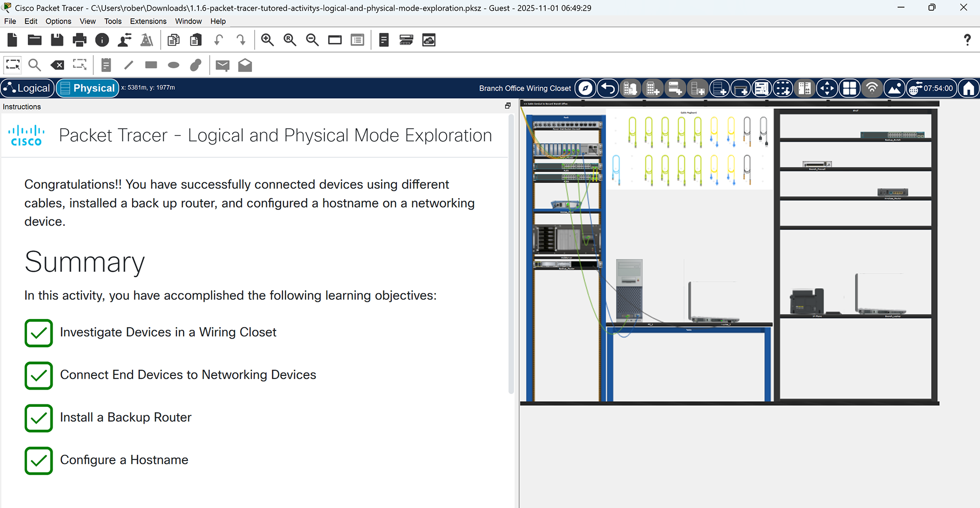Viewport: 980px width, 508px height.
Task: Create a new table in the closet
Action: tap(740, 88)
